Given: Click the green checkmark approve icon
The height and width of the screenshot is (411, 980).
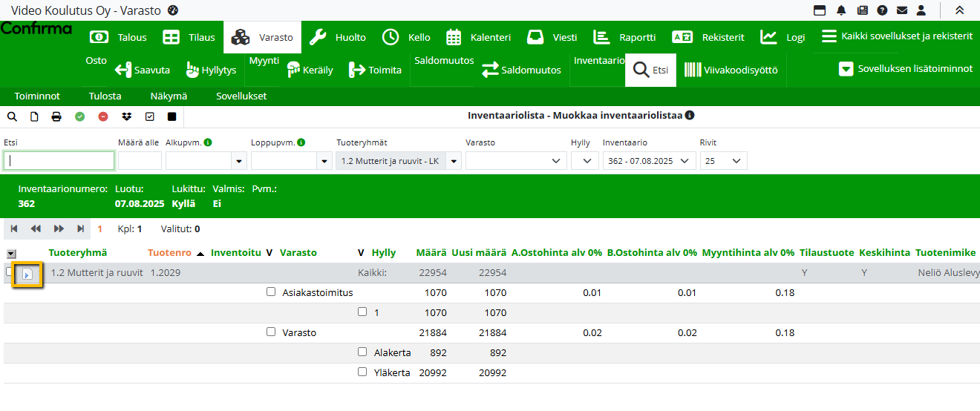Looking at the screenshot, I should pos(79,116).
